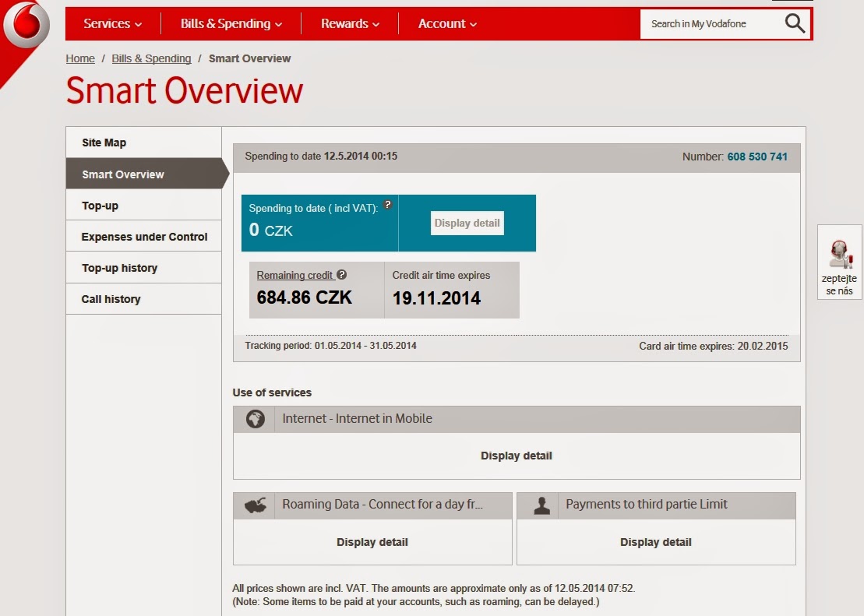Image resolution: width=864 pixels, height=616 pixels.
Task: Click the Use of services heading
Action: 272,392
